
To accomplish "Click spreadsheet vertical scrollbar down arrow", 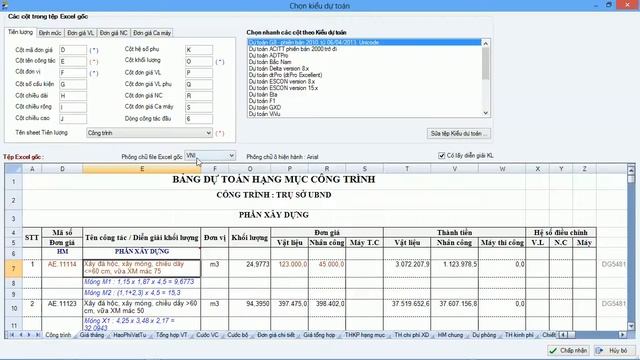I will [631, 326].
